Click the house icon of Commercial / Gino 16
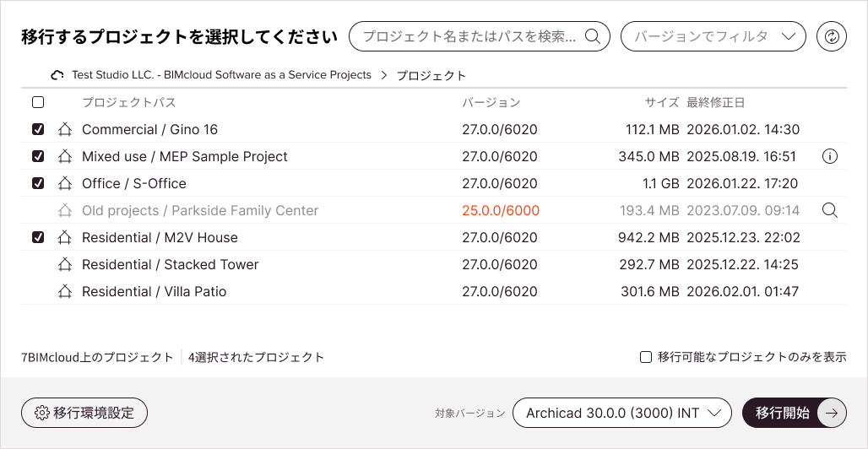 click(65, 129)
